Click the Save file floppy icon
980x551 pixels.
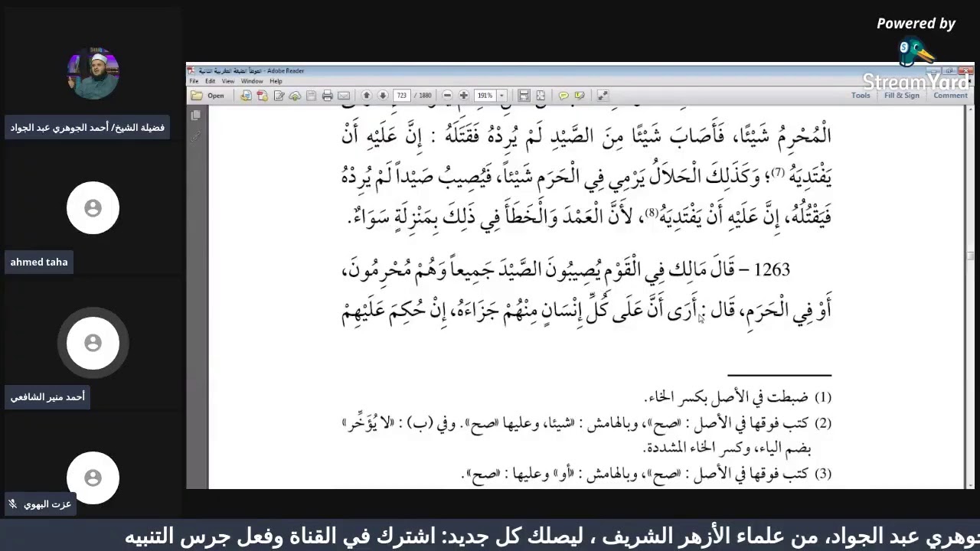tap(312, 96)
